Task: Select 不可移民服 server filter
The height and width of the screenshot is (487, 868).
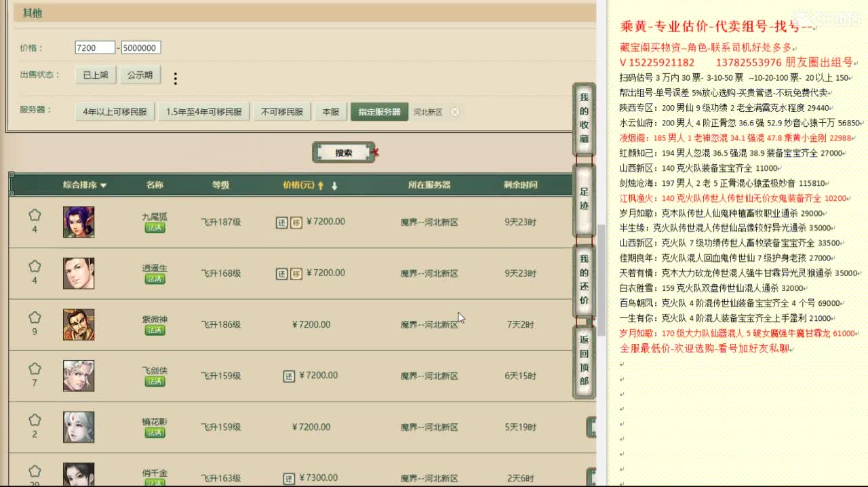Action: [282, 112]
